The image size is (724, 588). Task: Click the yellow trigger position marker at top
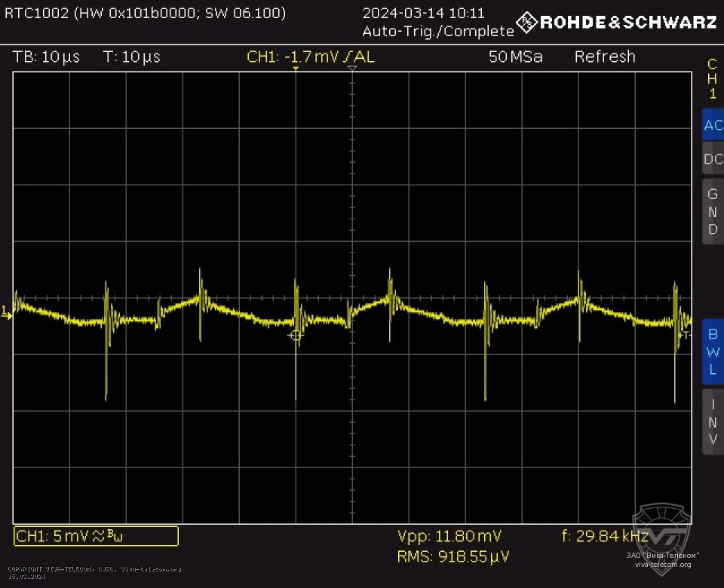coord(296,69)
